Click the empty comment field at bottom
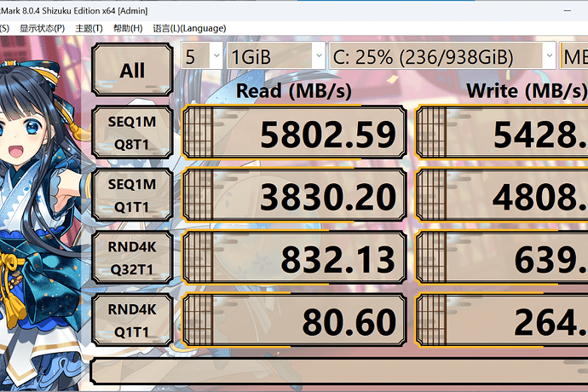The height and width of the screenshot is (392, 588). [339, 372]
